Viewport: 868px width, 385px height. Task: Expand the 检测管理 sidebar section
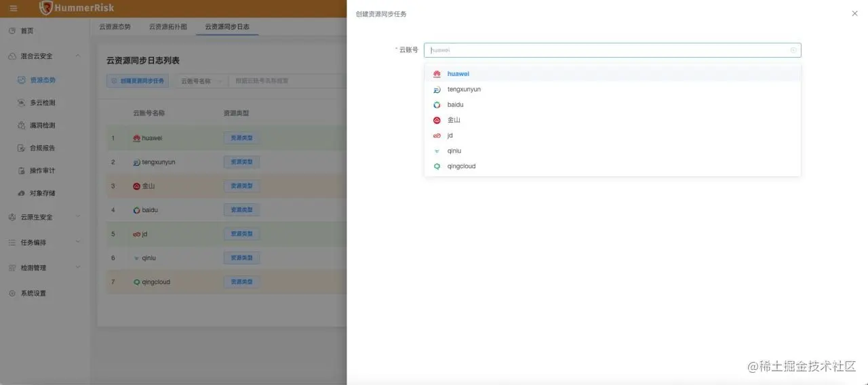(x=44, y=268)
